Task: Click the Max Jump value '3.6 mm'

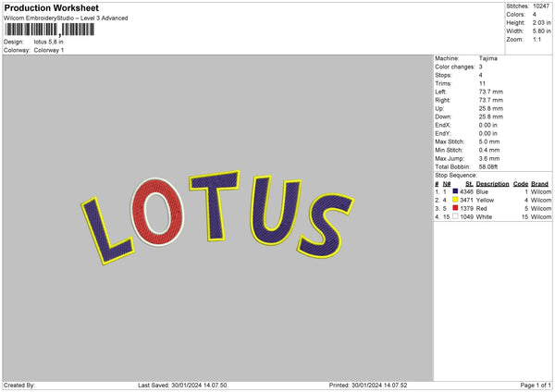Action: coord(489,158)
